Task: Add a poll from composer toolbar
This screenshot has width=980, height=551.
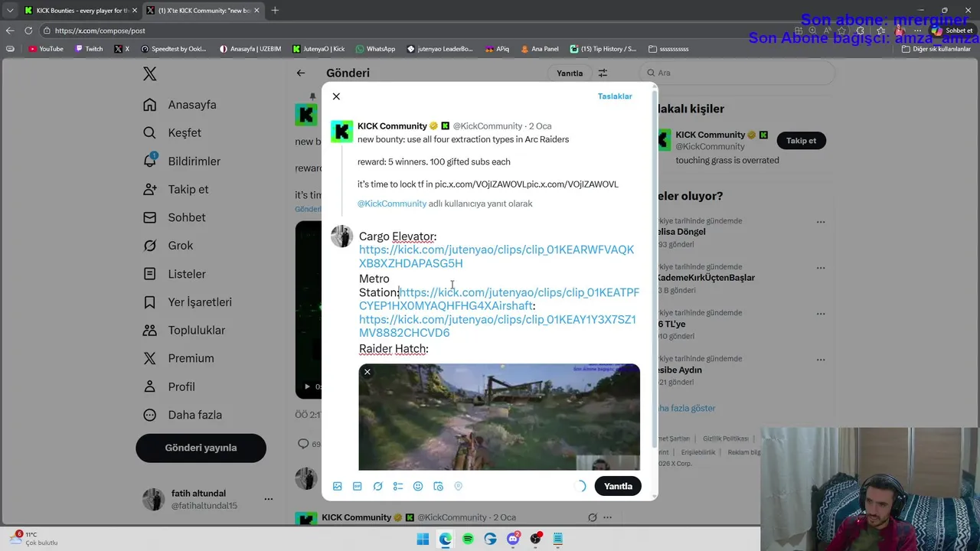Action: click(398, 486)
